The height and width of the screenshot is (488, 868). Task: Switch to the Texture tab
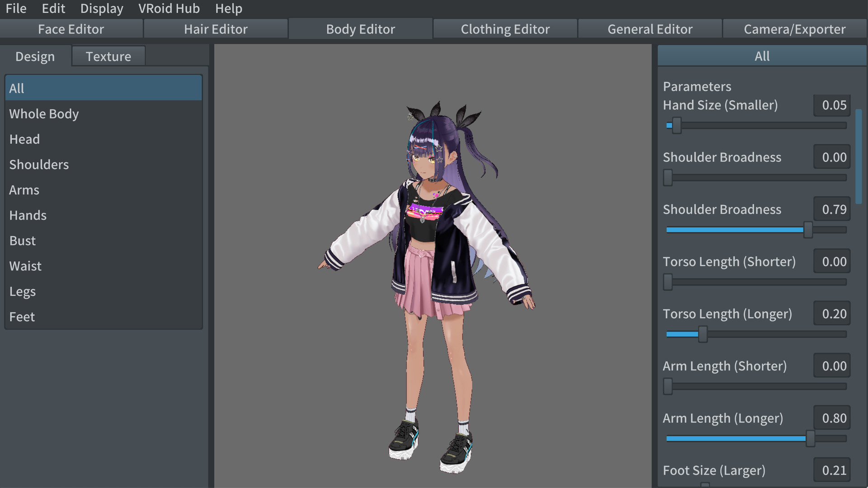click(x=108, y=56)
